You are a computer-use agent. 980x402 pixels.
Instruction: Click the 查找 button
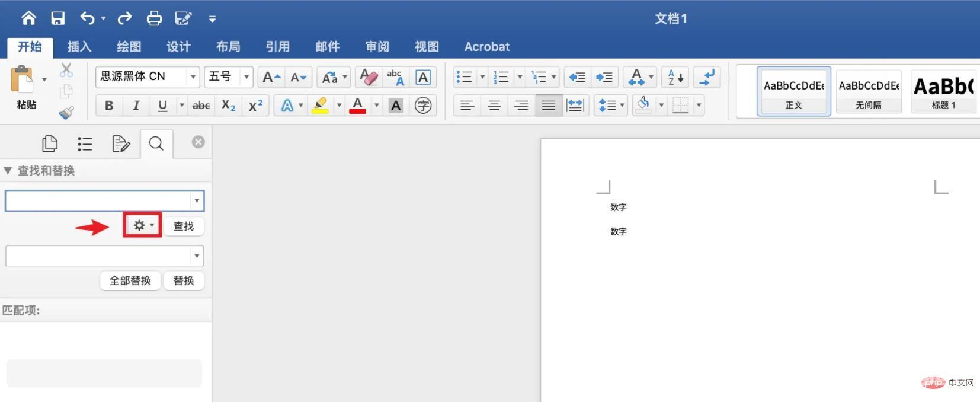point(184,226)
